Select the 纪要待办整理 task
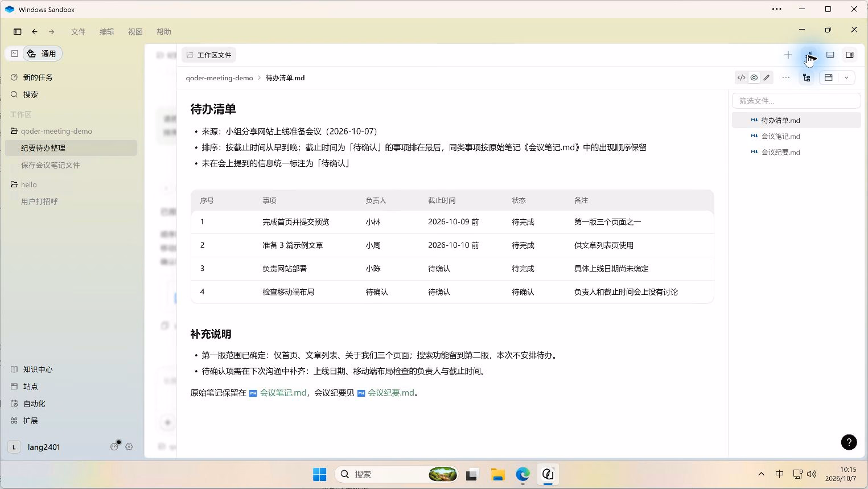This screenshot has height=489, width=868. 71,148
